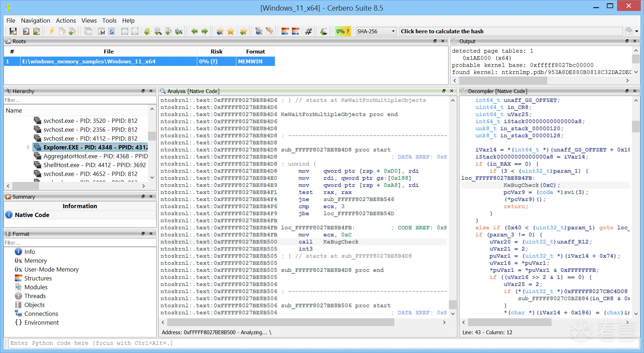Viewport: 644px width, 353px height.
Task: Click the yellow lightning bolt toolbar icon
Action: pyautogui.click(x=52, y=32)
